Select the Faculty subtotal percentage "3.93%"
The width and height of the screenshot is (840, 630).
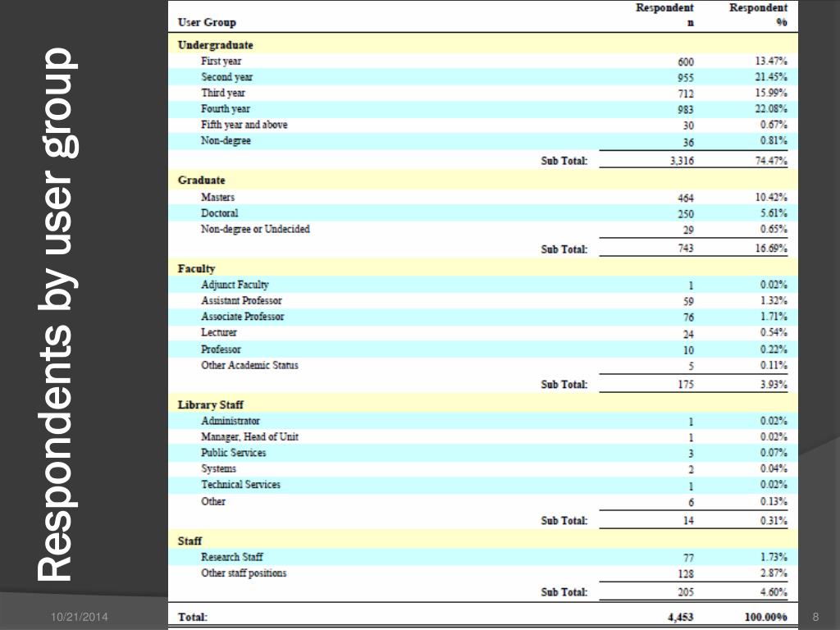point(774,385)
